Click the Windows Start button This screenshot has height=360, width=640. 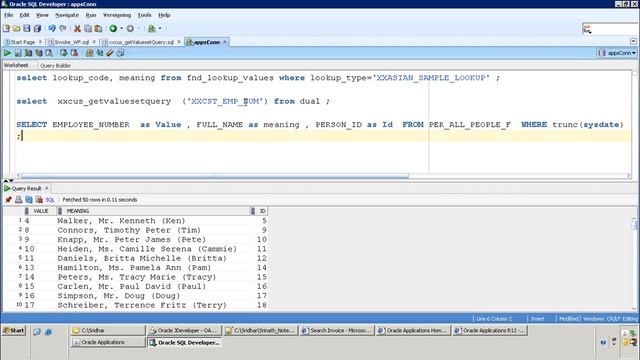14,331
